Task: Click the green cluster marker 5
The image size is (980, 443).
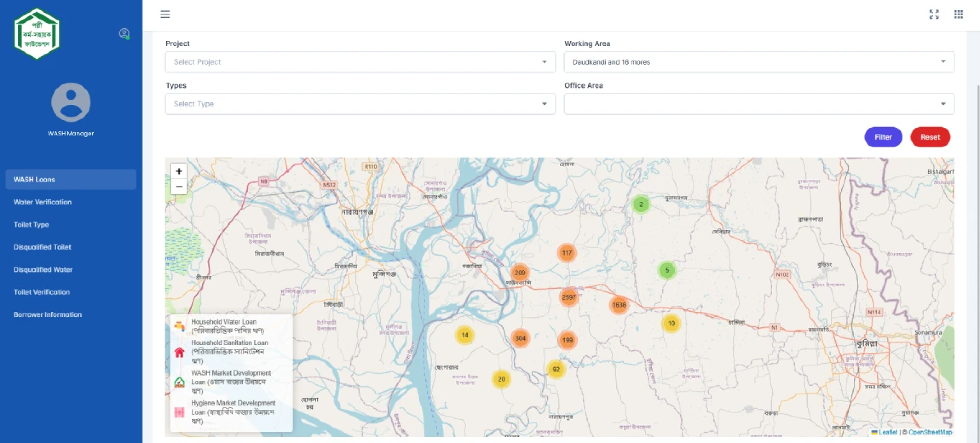Action: coord(667,270)
